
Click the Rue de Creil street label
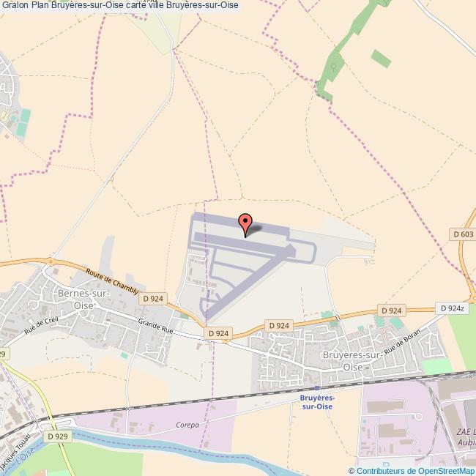[41, 324]
